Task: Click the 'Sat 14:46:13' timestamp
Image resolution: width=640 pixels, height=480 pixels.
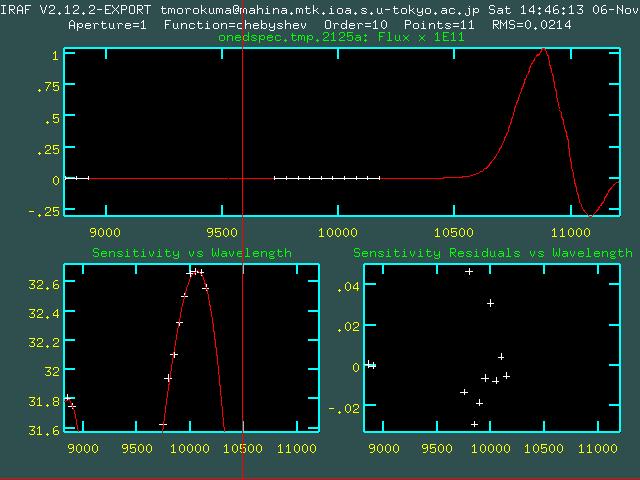Action: pyautogui.click(x=538, y=10)
